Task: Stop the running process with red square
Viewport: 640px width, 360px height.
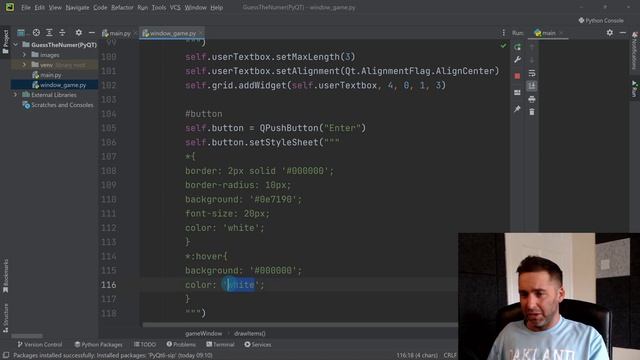Action: coord(517,76)
